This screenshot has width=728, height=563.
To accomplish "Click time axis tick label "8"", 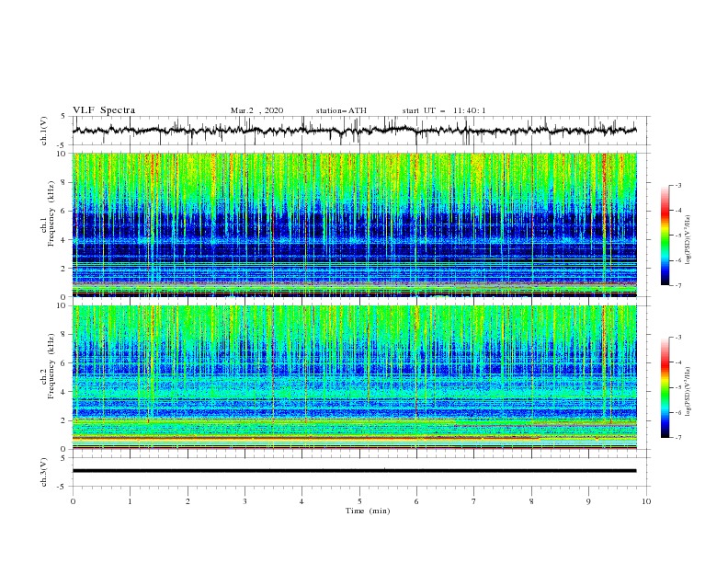I will (x=531, y=501).
